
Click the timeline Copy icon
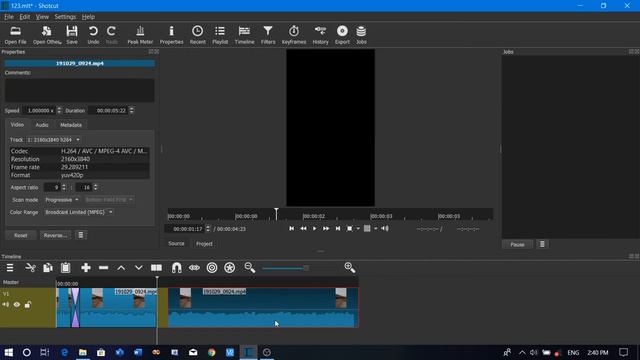48,268
